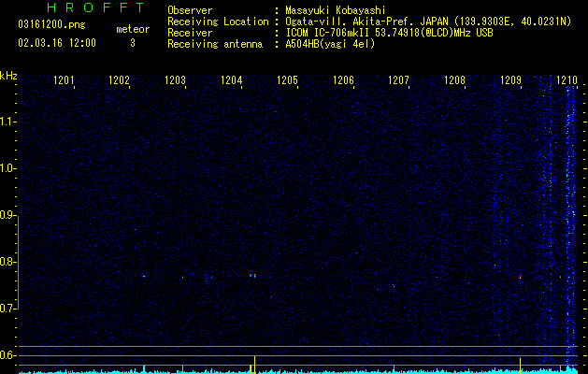
Task: Click frequency axis label 0.9
Action: [8, 215]
